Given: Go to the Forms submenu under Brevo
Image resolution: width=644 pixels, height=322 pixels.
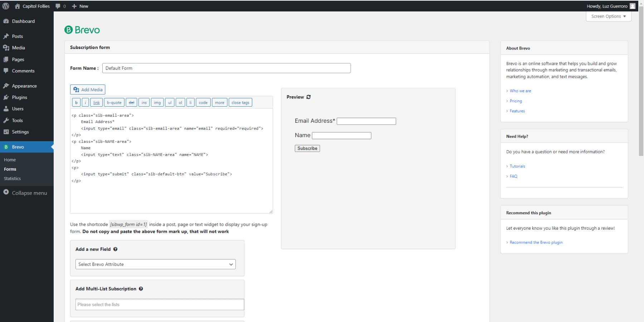Looking at the screenshot, I should (x=10, y=169).
